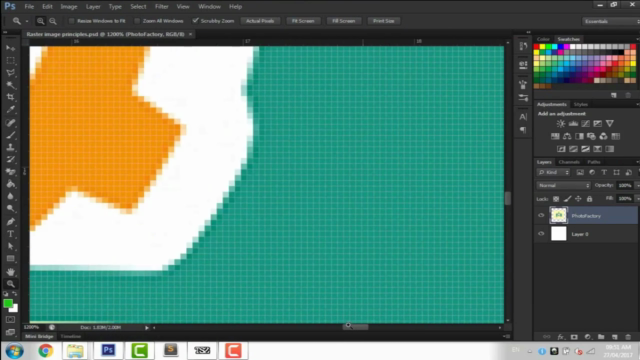This screenshot has height=360, width=640.
Task: Choose Zoom Out mode in options bar
Action: [53, 21]
